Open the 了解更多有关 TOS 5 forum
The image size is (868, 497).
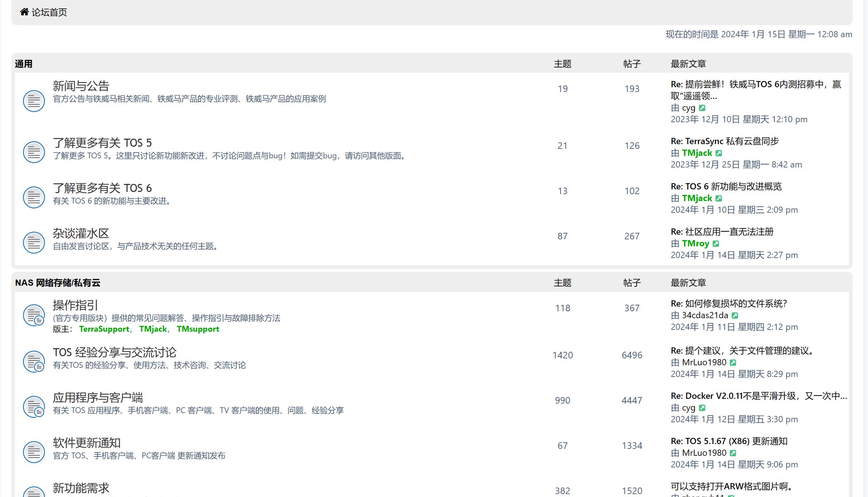click(x=102, y=143)
